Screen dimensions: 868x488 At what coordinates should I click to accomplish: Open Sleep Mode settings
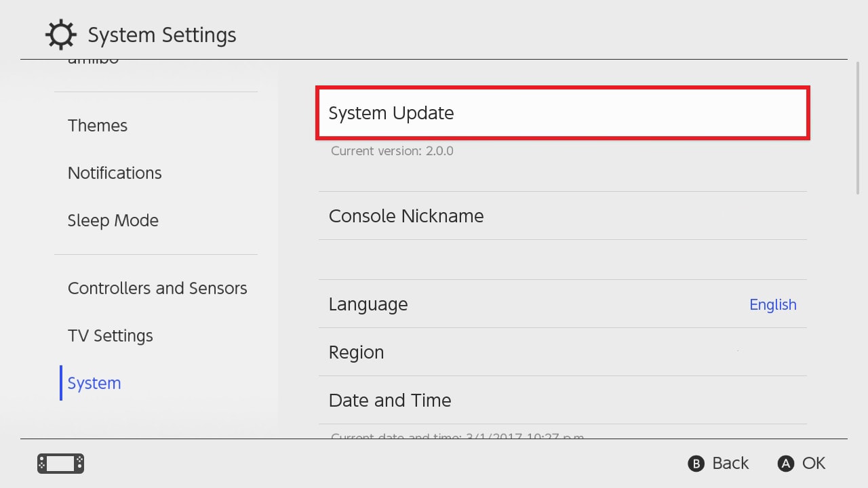pyautogui.click(x=113, y=220)
